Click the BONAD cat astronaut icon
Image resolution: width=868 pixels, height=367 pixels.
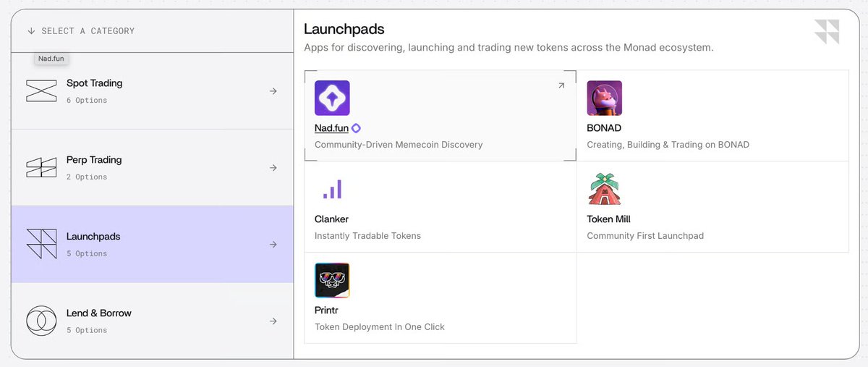pos(605,98)
